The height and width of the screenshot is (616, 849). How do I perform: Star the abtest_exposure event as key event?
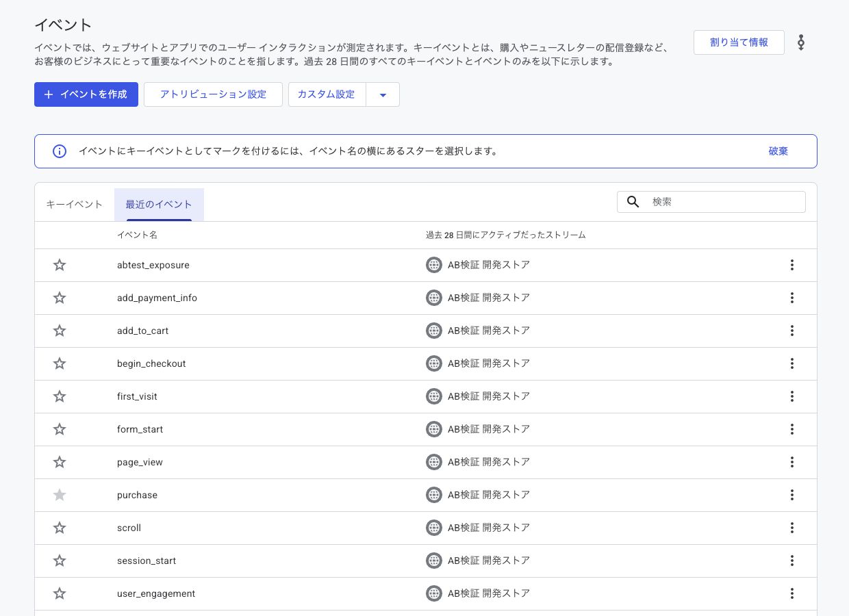point(60,265)
